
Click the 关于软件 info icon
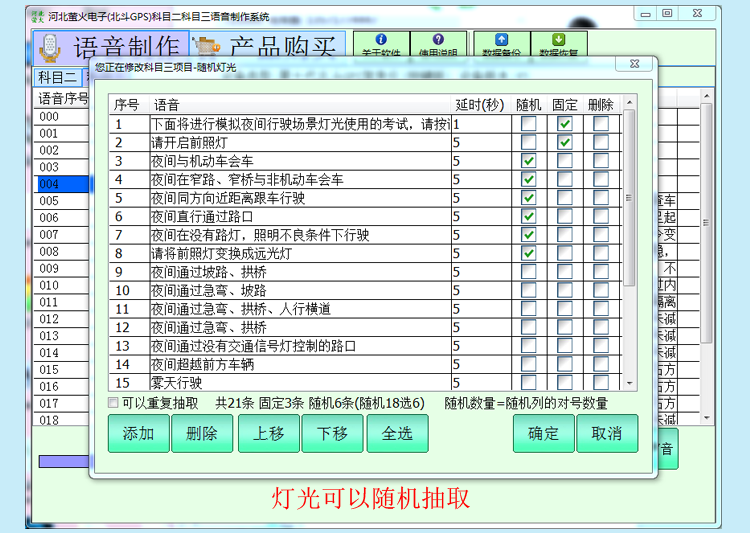(380, 40)
